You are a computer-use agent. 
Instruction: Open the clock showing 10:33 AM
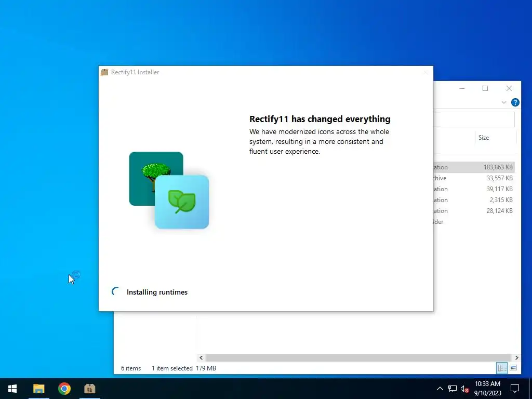pyautogui.click(x=487, y=389)
